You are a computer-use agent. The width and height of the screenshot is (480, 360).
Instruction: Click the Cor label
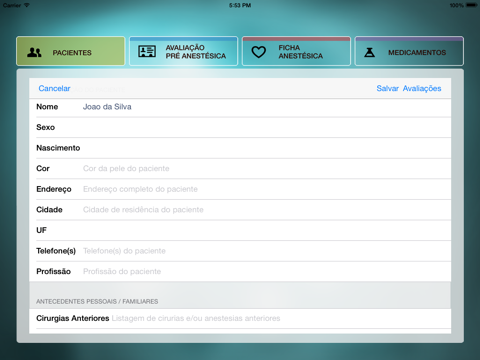[x=43, y=169]
